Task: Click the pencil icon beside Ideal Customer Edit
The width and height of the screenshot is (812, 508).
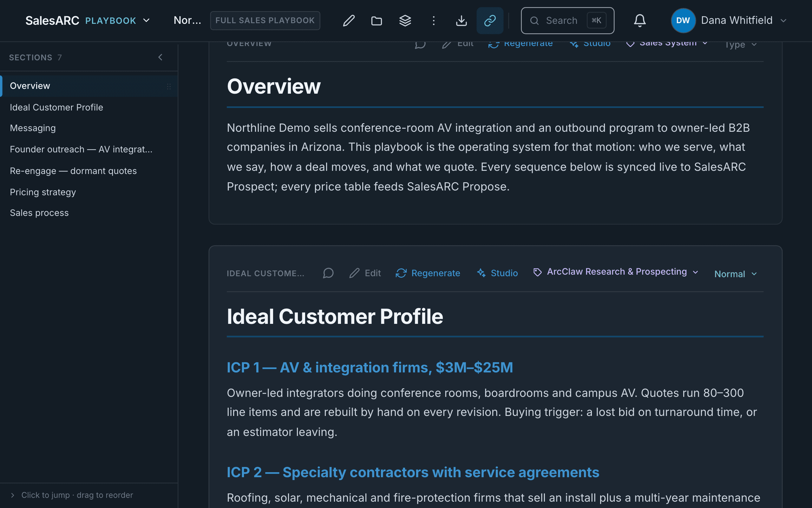Action: [x=354, y=273]
